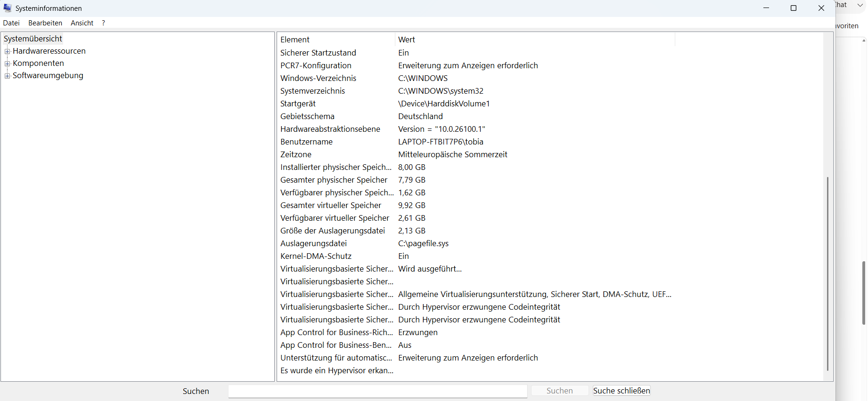The image size is (868, 401).
Task: Expand the Softwareumgebung tree node
Action: click(x=8, y=76)
